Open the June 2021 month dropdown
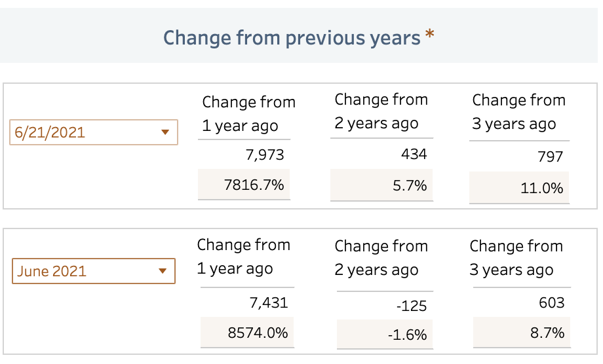 (94, 271)
